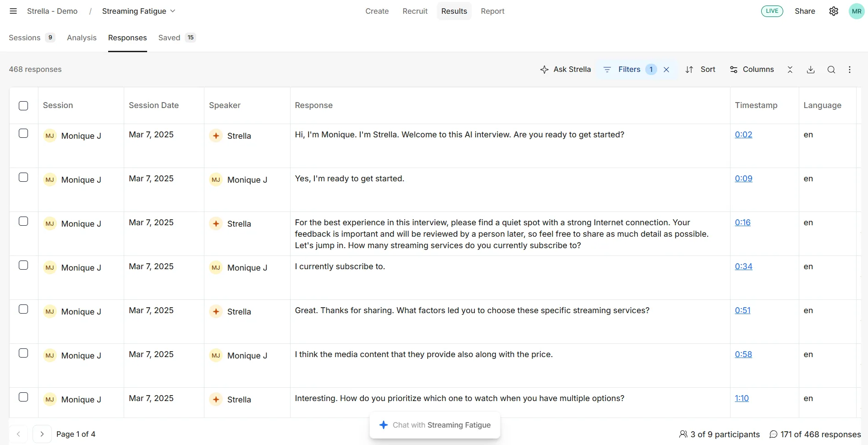868x445 pixels.
Task: Expand the Streaming Fatigue project dropdown
Action: pyautogui.click(x=138, y=11)
